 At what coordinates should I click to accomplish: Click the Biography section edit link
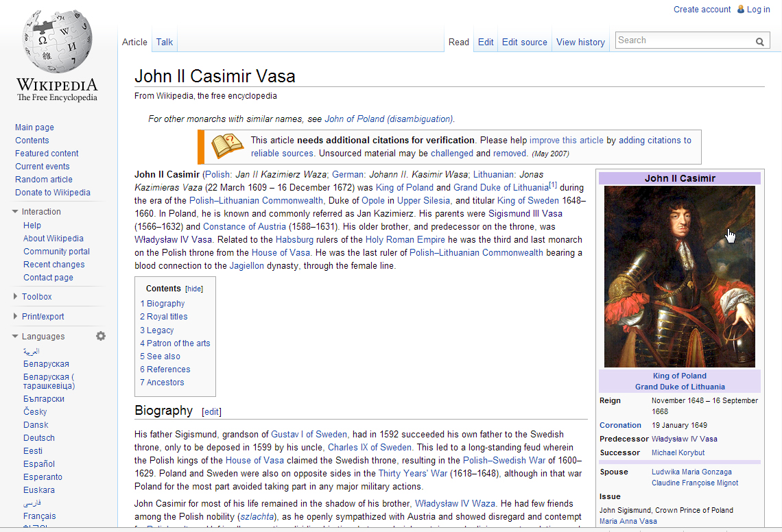click(211, 412)
